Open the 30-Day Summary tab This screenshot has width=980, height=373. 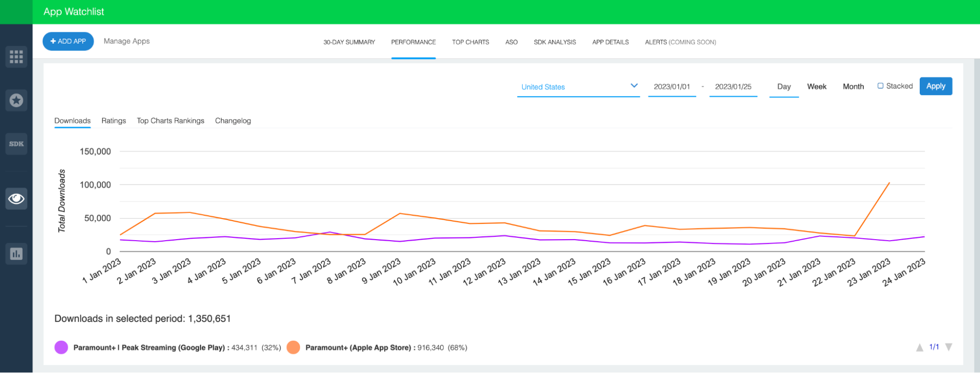point(349,42)
